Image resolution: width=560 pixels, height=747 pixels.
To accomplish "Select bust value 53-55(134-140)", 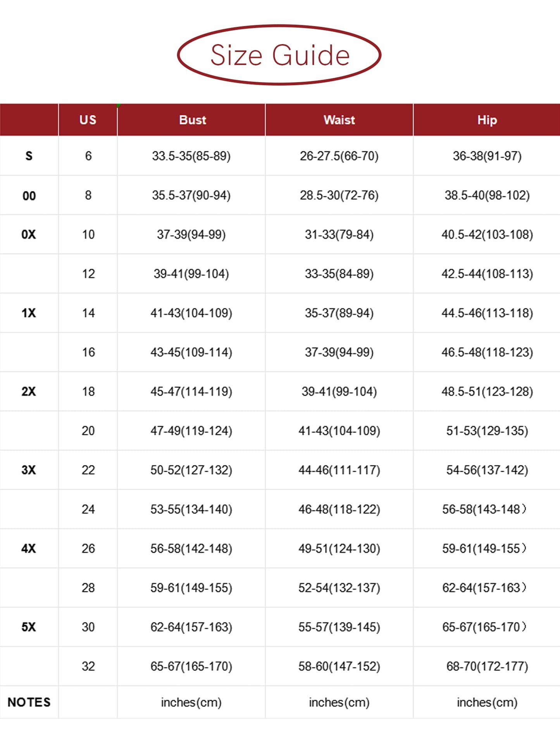I will pyautogui.click(x=191, y=509).
